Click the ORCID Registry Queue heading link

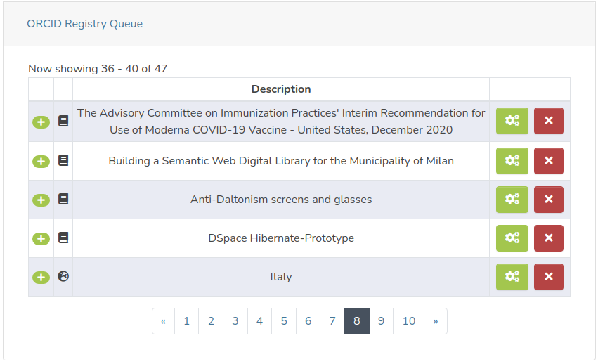click(84, 24)
